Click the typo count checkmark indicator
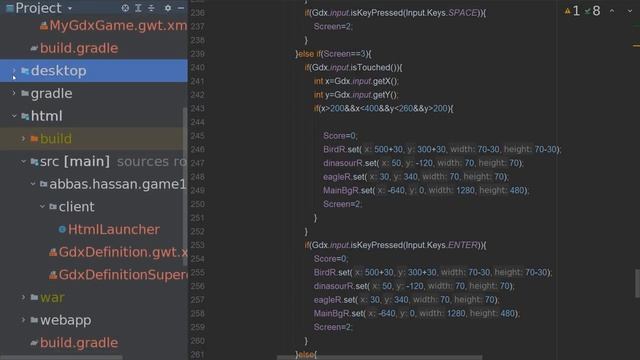The width and height of the screenshot is (640, 360). click(592, 11)
